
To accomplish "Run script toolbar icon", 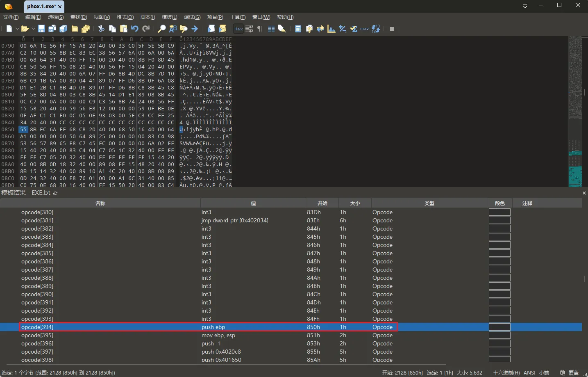I will coord(211,29).
